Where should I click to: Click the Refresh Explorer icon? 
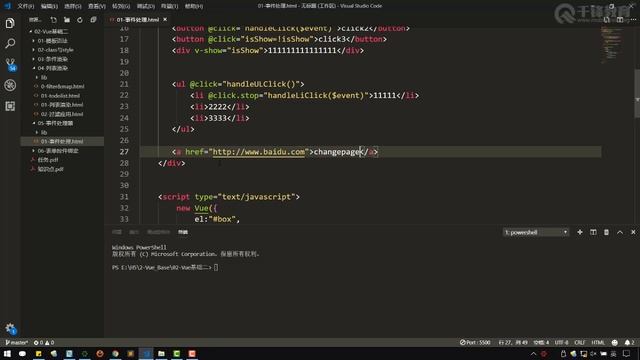point(80,20)
